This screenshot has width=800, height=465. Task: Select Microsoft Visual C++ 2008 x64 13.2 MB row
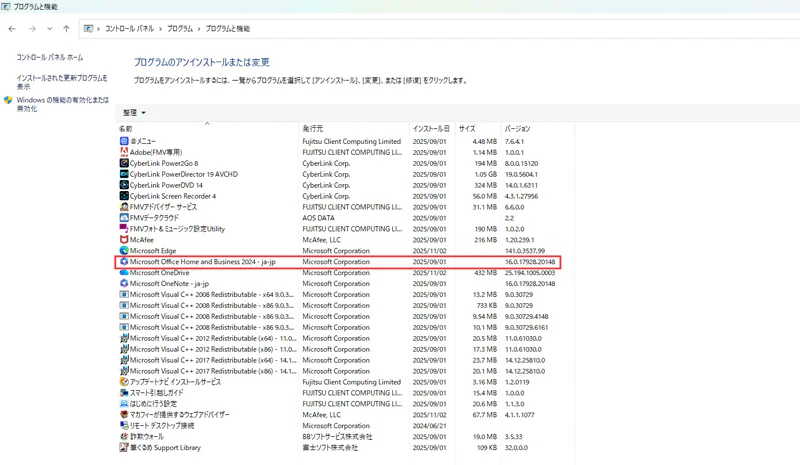click(338, 295)
